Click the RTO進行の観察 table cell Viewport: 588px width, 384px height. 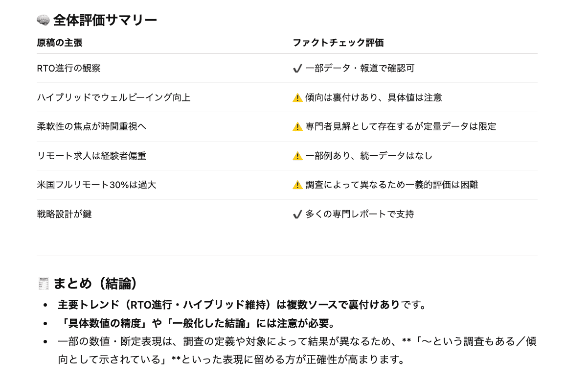click(x=69, y=69)
